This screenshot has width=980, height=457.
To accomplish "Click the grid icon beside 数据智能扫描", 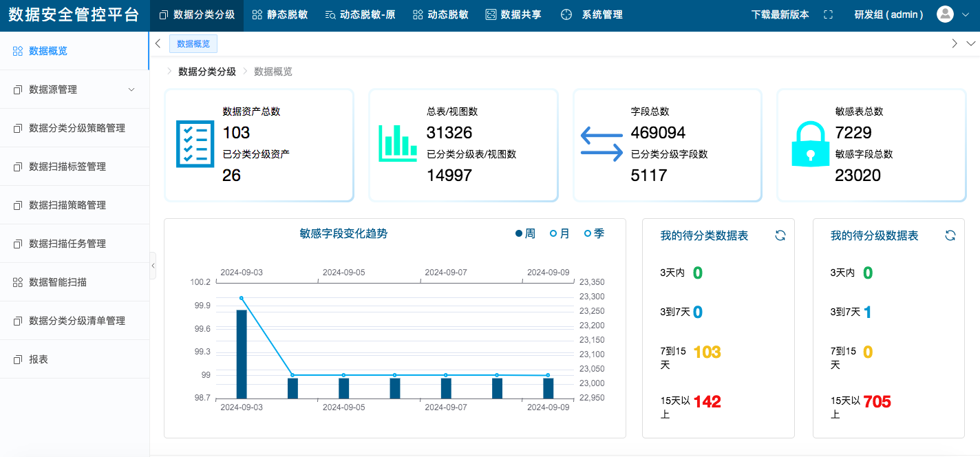I will click(x=18, y=282).
